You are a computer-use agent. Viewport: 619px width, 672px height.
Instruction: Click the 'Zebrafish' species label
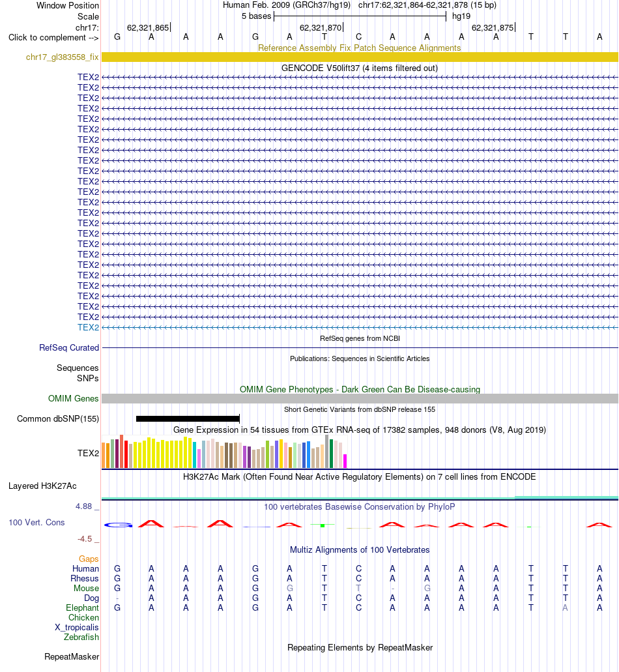point(81,637)
